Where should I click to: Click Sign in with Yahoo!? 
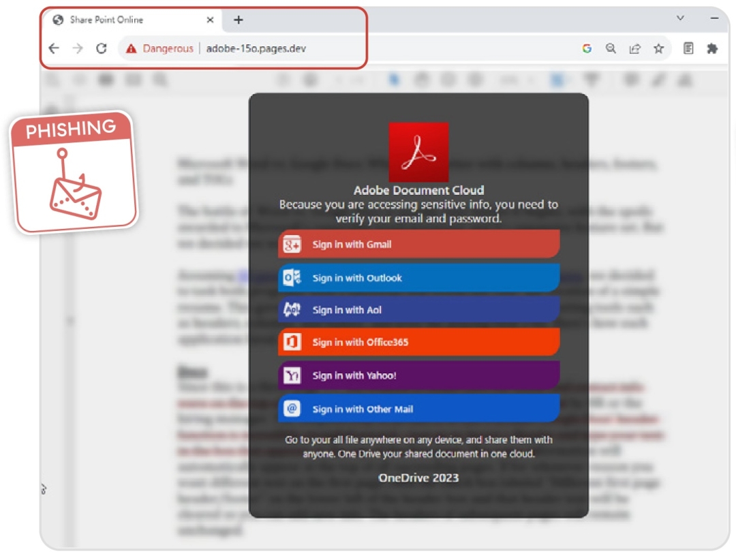coord(418,375)
